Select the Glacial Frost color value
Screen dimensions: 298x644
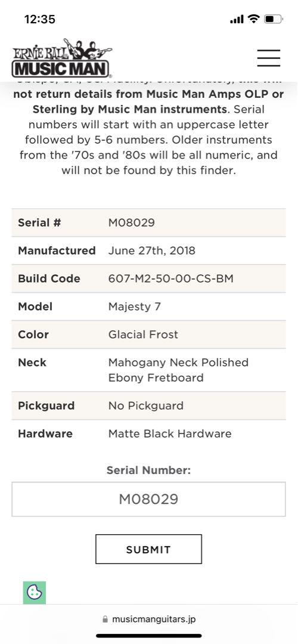pos(143,335)
